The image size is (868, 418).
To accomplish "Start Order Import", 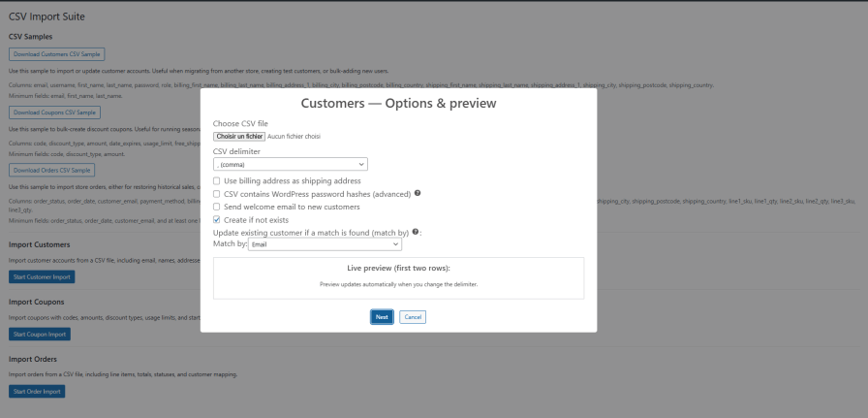I will tap(37, 392).
